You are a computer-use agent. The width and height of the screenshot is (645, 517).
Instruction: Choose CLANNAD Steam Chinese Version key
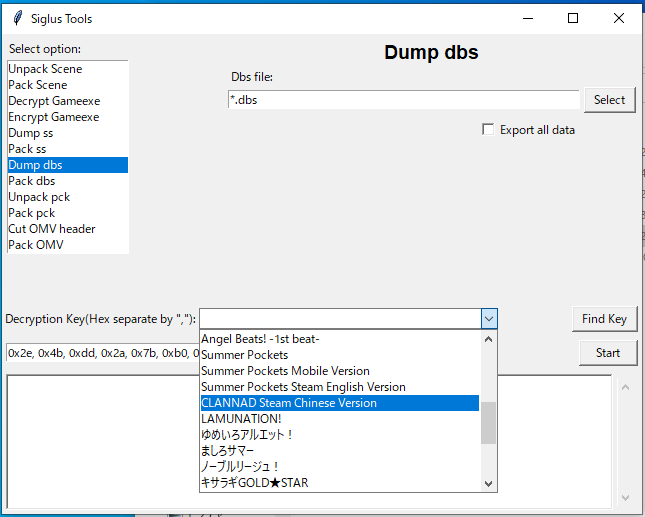coord(340,403)
